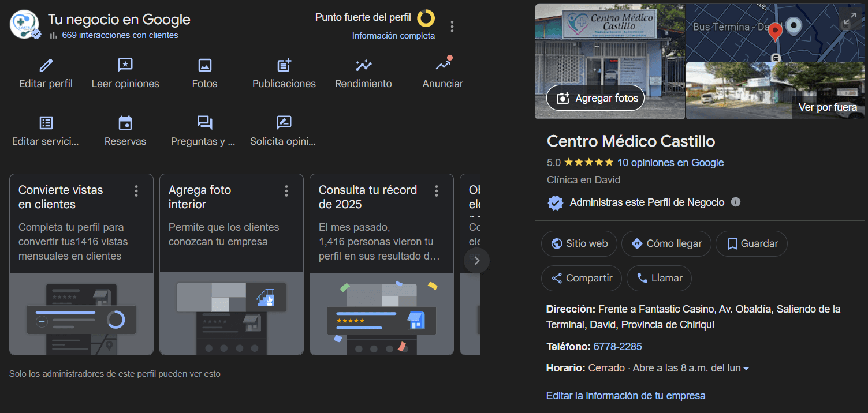Image resolution: width=868 pixels, height=413 pixels.
Task: Click the verified badge next to Administras
Action: pyautogui.click(x=556, y=202)
